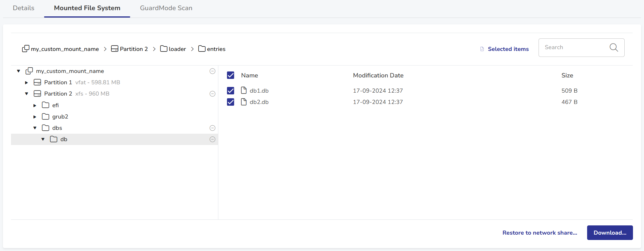Viewport: 644px width, 251px height.
Task: Toggle the select-all checkbox next to Name
Action: click(x=231, y=75)
